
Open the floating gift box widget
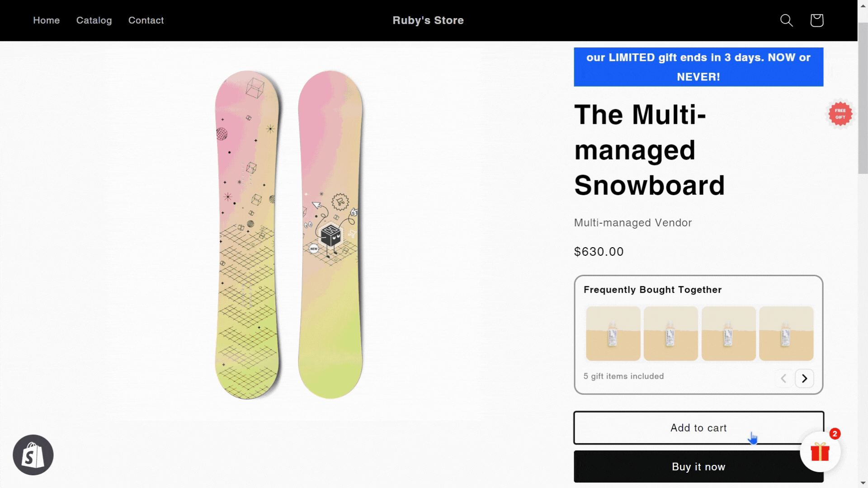tap(820, 452)
